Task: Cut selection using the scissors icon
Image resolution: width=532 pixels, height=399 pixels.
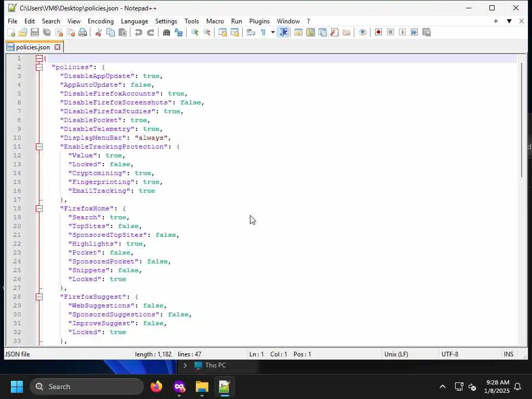Action: pyautogui.click(x=98, y=32)
